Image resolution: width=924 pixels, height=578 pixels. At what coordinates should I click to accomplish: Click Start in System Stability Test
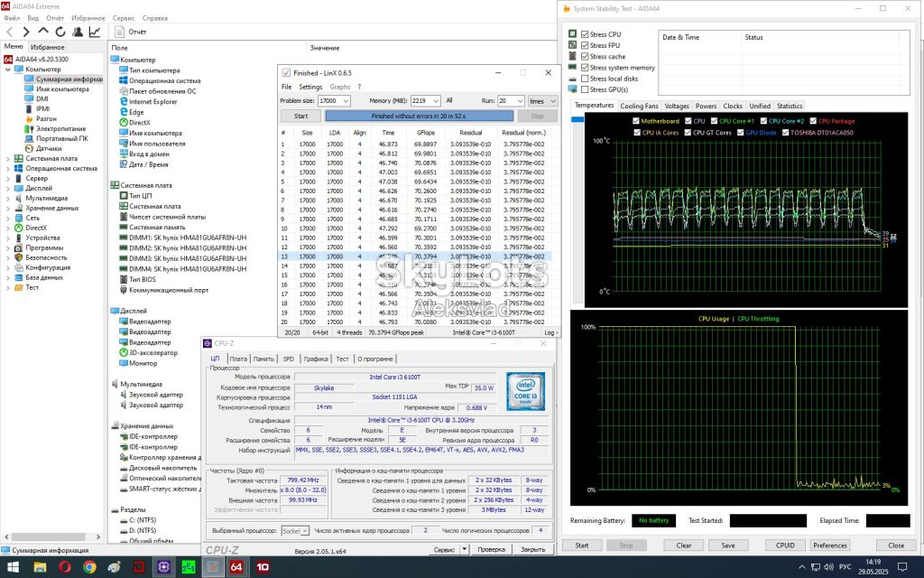pyautogui.click(x=582, y=545)
